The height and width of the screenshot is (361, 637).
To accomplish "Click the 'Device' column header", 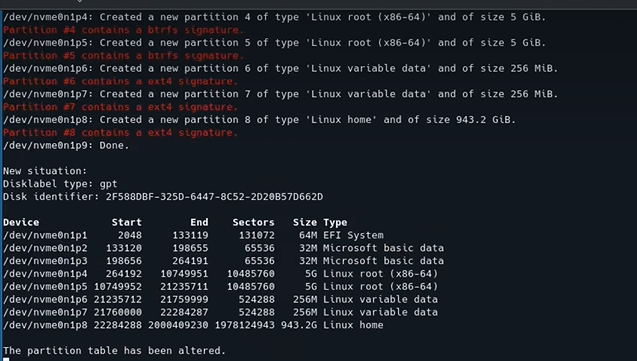I will [x=21, y=223].
